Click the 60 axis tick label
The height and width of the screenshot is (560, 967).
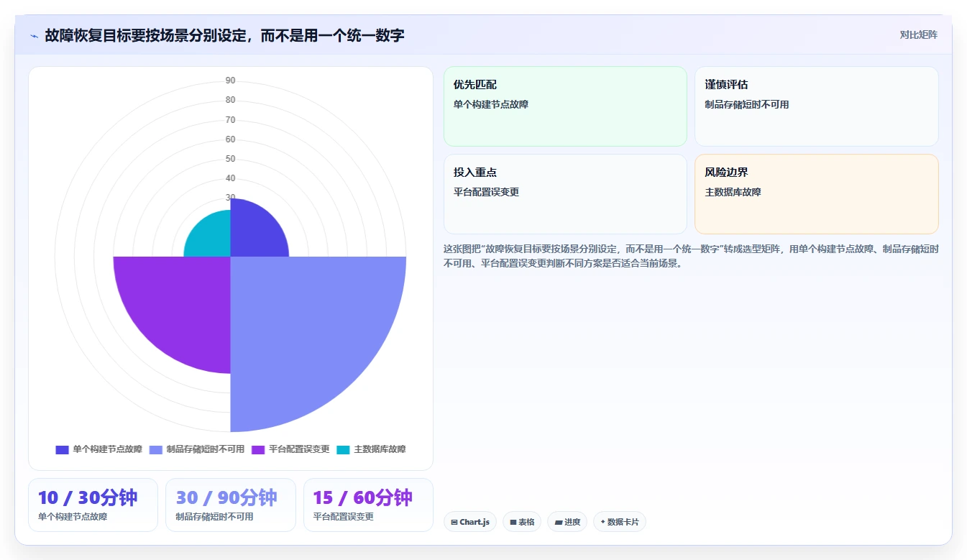coord(230,139)
